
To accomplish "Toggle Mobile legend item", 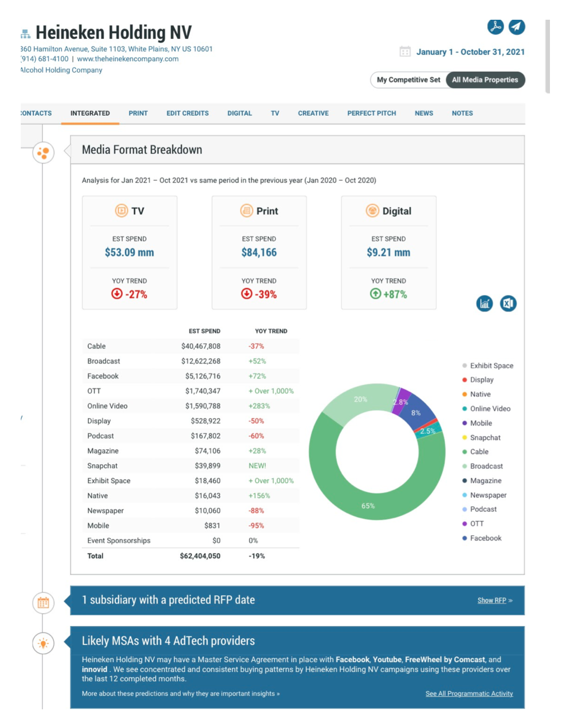I will tap(477, 423).
